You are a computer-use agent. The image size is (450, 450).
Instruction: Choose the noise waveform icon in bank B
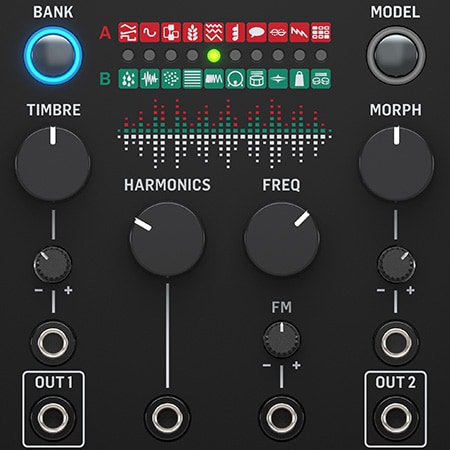coord(150,79)
